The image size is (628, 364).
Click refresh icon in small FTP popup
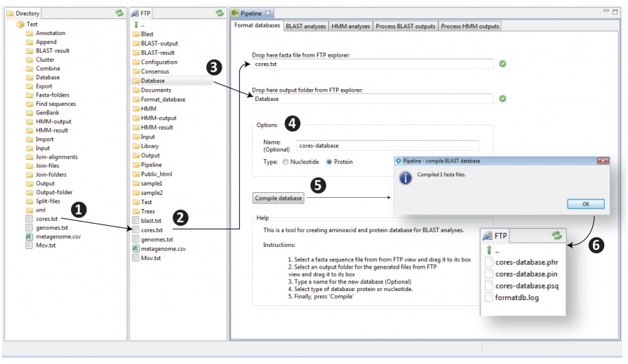(x=556, y=236)
